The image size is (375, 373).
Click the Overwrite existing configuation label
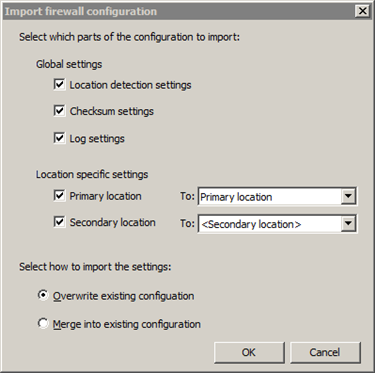[123, 296]
